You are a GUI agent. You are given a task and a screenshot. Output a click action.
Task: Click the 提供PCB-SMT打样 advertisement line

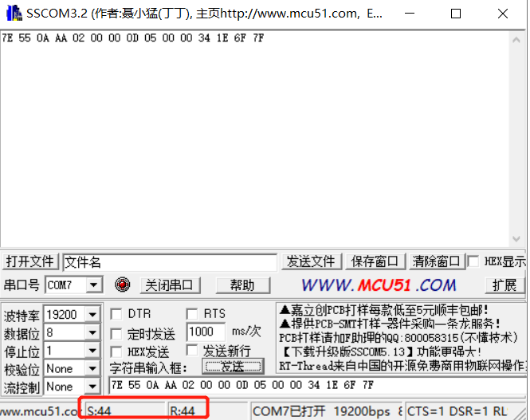coord(390,324)
